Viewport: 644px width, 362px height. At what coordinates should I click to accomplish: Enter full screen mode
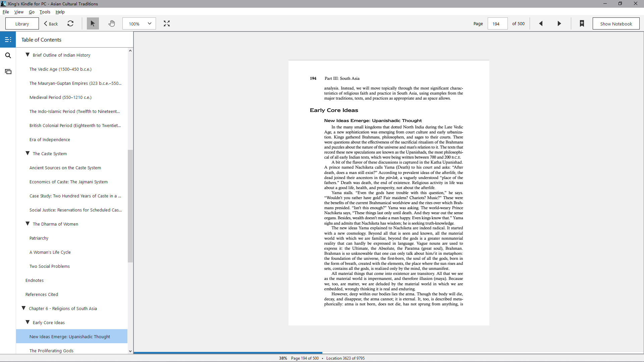point(167,23)
